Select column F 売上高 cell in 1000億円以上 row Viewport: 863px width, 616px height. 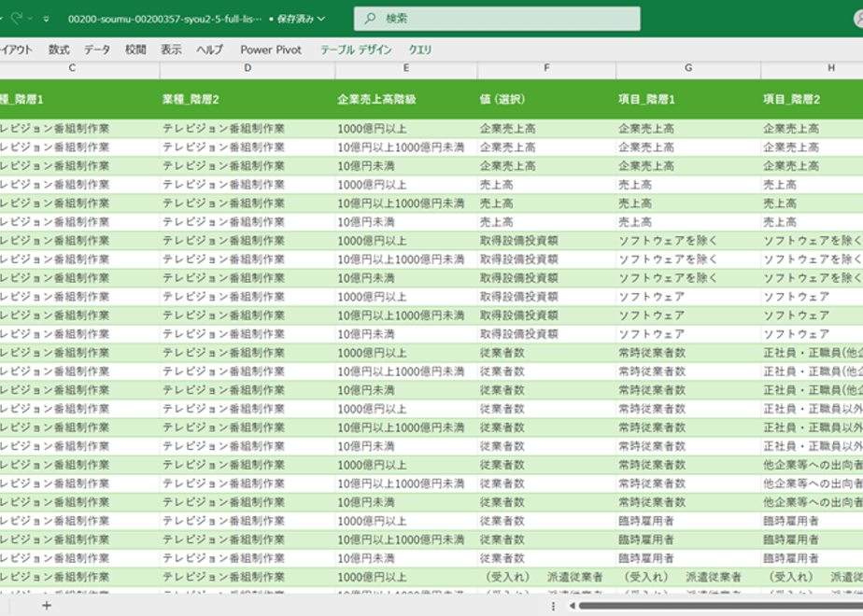(546, 185)
